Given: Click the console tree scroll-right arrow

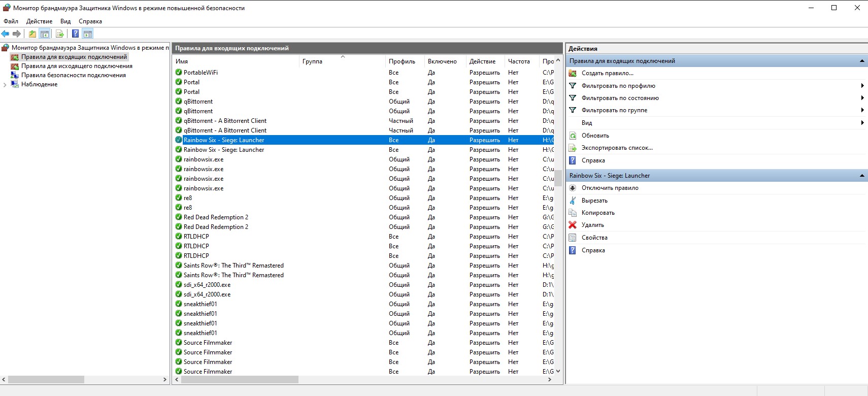Looking at the screenshot, I should [x=164, y=380].
